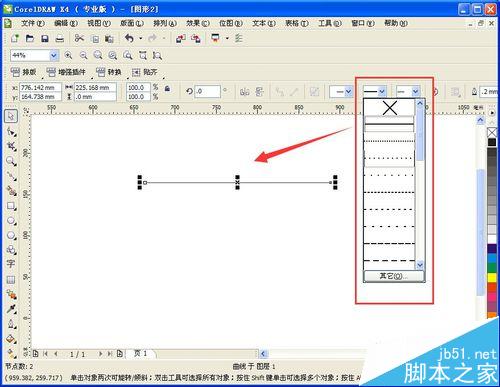500x387 pixels.
Task: Click the black color swatch
Action: click(492, 142)
